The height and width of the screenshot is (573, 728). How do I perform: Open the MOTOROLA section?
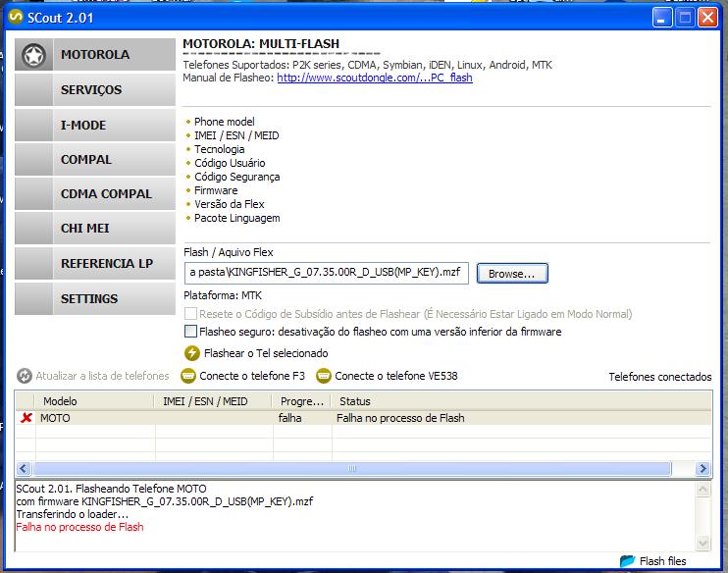tap(95, 54)
